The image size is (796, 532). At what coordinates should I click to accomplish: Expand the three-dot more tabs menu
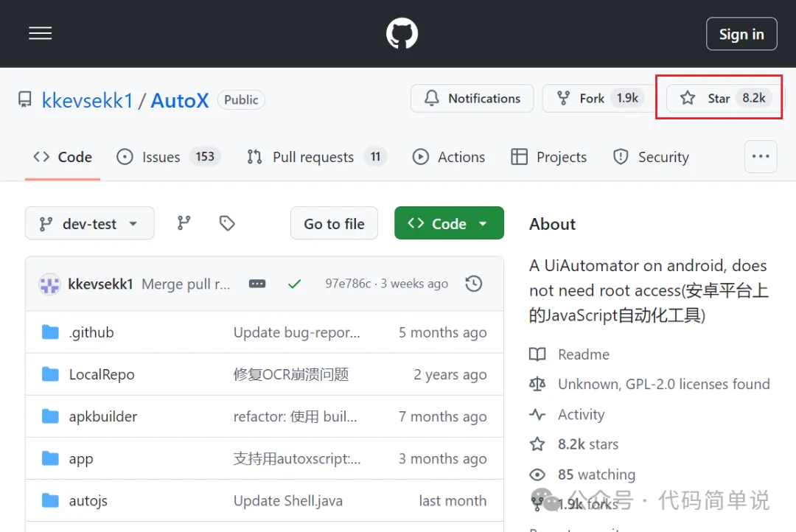(x=761, y=156)
